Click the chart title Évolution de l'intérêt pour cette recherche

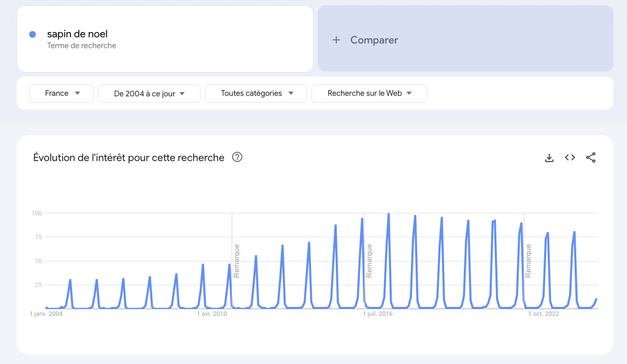(x=129, y=157)
